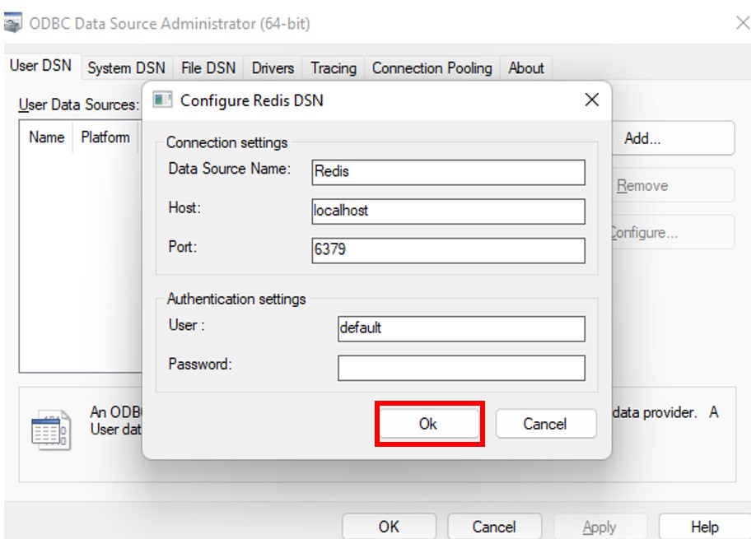Image resolution: width=756 pixels, height=539 pixels.
Task: Click the "User :" label
Action: (x=187, y=325)
